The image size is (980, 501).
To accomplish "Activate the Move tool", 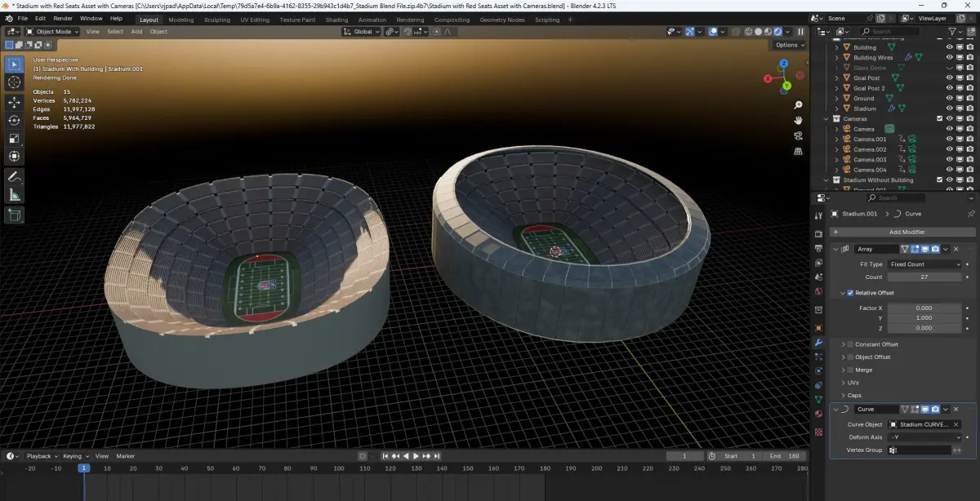I will [14, 102].
